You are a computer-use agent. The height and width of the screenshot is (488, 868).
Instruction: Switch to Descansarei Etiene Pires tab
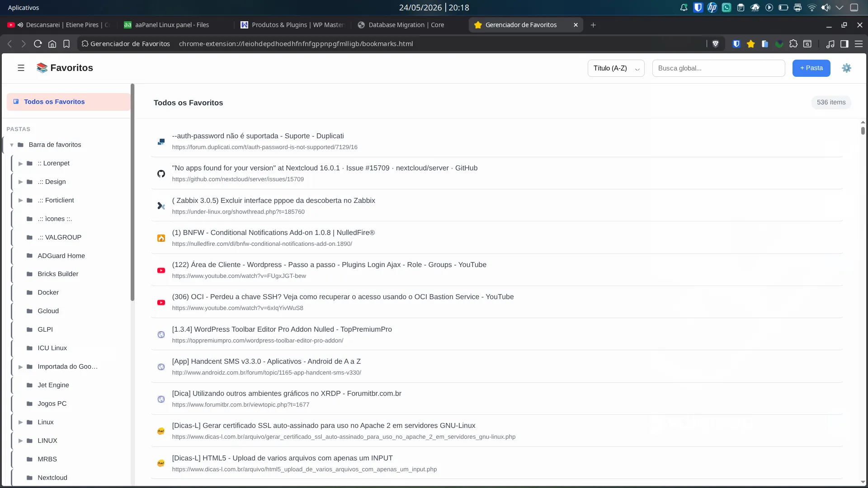pos(59,25)
